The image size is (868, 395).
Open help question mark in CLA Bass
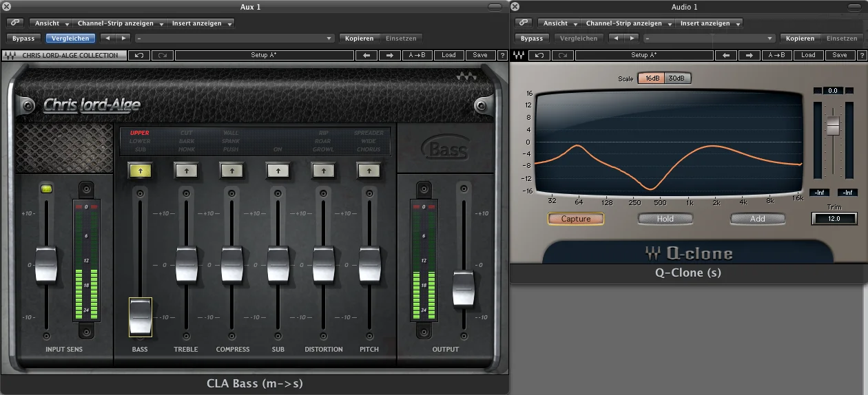(502, 55)
